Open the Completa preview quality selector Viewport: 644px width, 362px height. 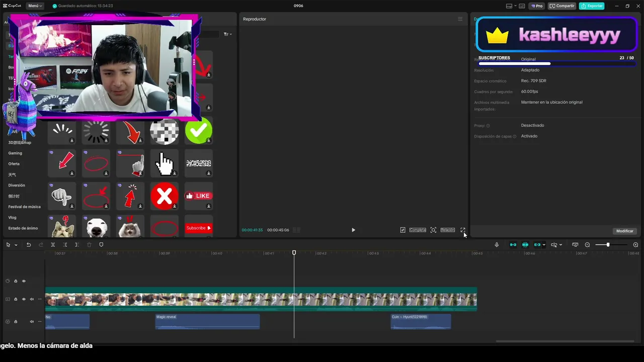(x=418, y=230)
